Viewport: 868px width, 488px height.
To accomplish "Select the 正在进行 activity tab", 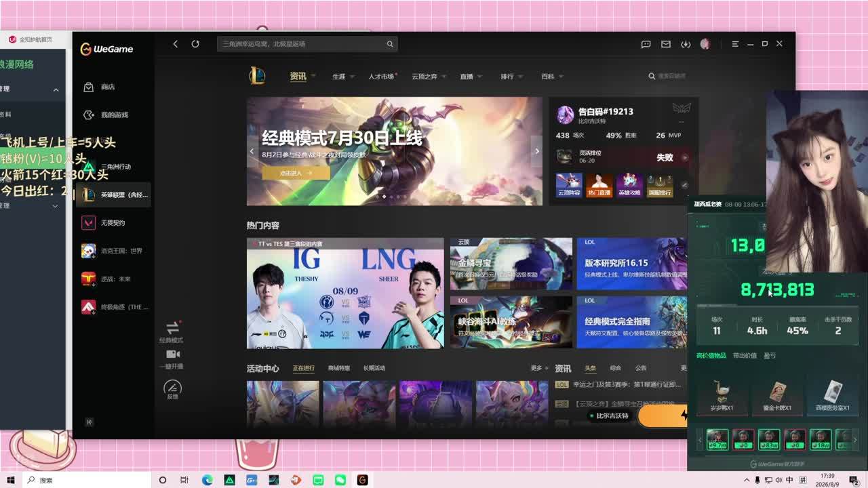I will click(304, 368).
